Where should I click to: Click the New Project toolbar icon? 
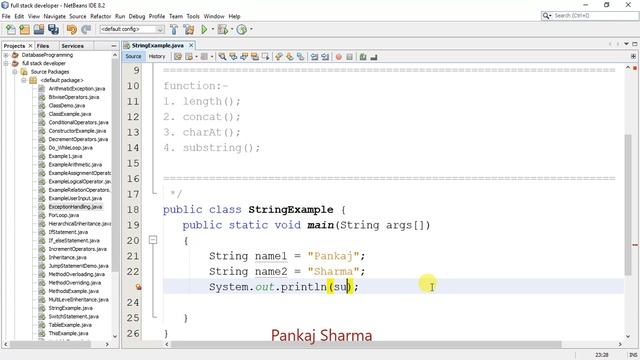pyautogui.click(x=24, y=29)
